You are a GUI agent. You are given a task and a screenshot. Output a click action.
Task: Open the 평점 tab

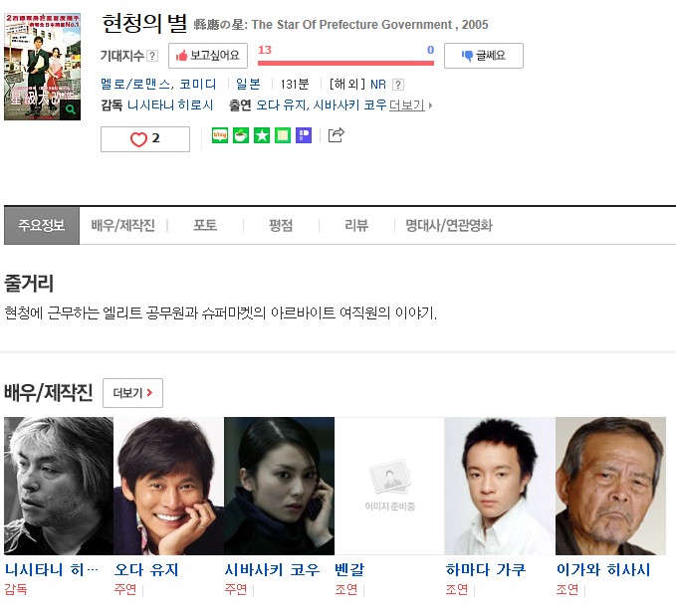click(x=281, y=226)
